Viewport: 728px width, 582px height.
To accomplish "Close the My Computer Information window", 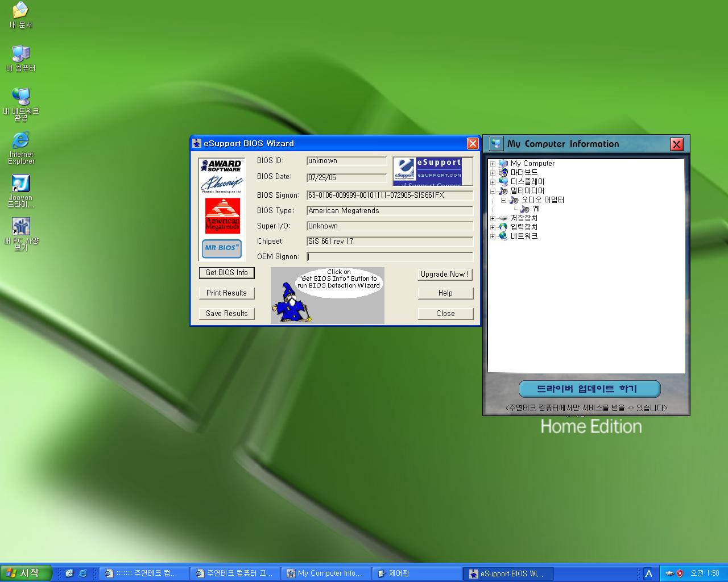I will click(x=676, y=144).
